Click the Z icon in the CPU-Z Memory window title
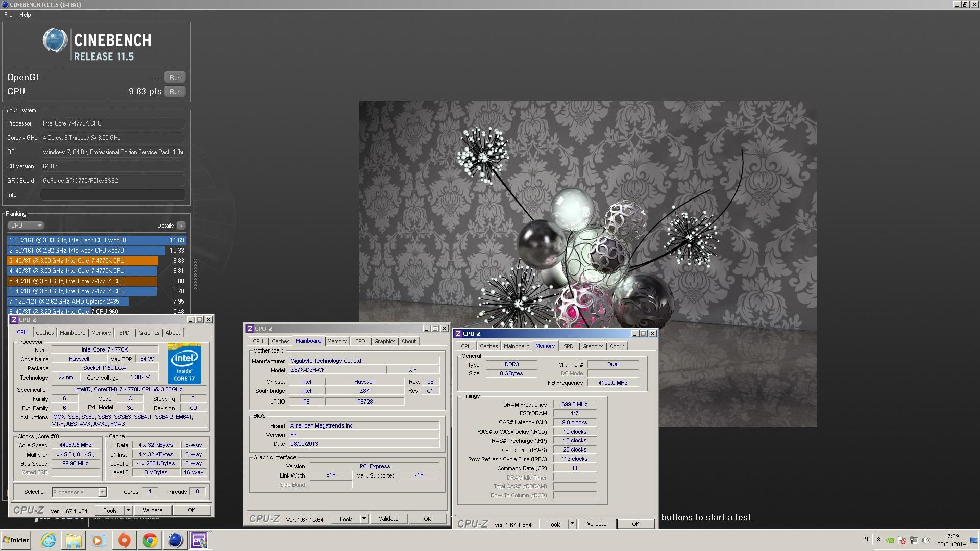Image resolution: width=980 pixels, height=551 pixels. click(458, 334)
